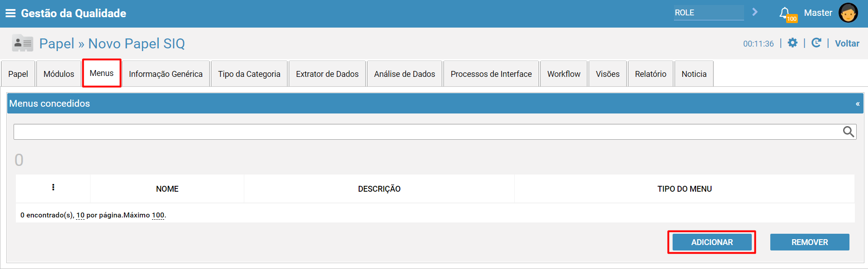Switch to Análise de Dados tab
Image resolution: width=868 pixels, height=269 pixels.
404,74
